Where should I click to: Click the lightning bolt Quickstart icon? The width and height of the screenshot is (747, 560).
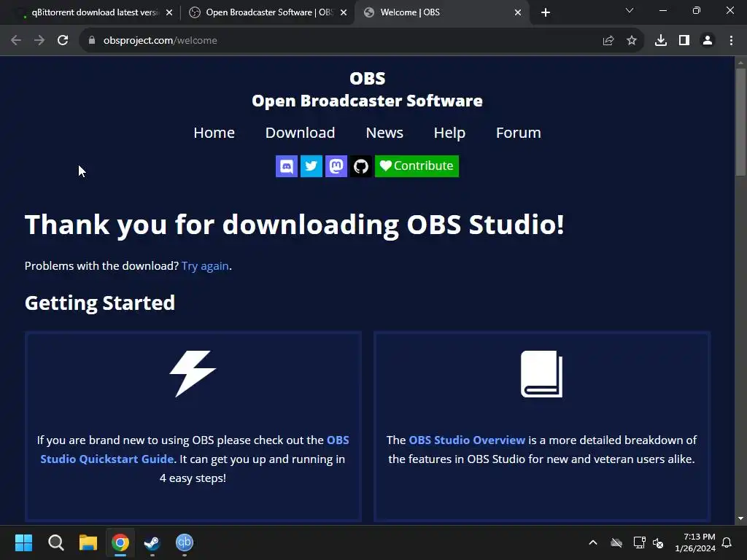[193, 374]
